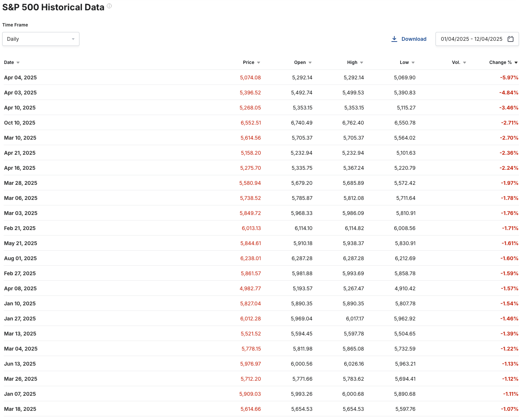This screenshot has height=420, width=526.
Task: Click the Time Frame label
Action: pyautogui.click(x=15, y=25)
